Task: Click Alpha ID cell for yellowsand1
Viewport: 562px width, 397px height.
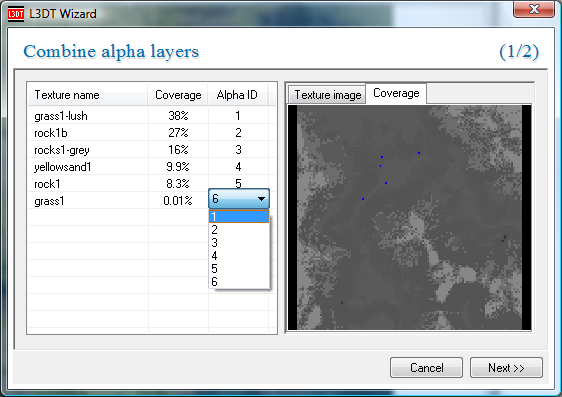Action: click(x=238, y=167)
